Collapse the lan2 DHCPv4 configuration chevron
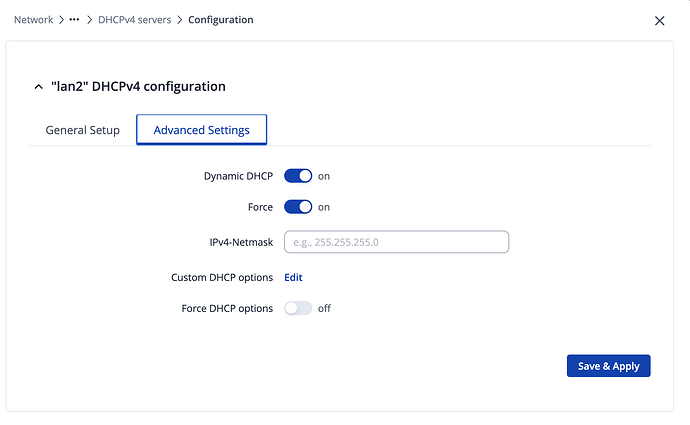Screen dimensions: 690x425 (x=38, y=87)
